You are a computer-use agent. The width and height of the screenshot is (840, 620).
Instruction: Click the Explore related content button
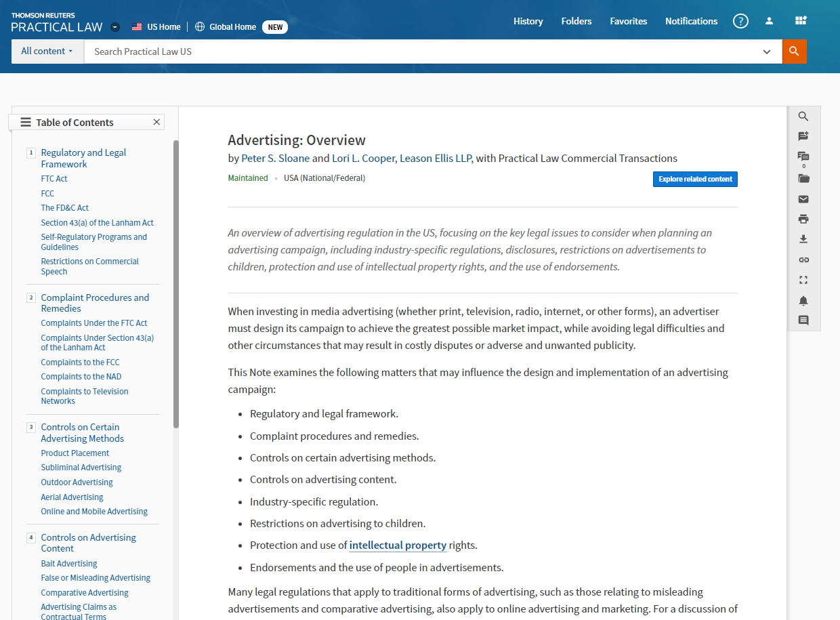(x=695, y=179)
